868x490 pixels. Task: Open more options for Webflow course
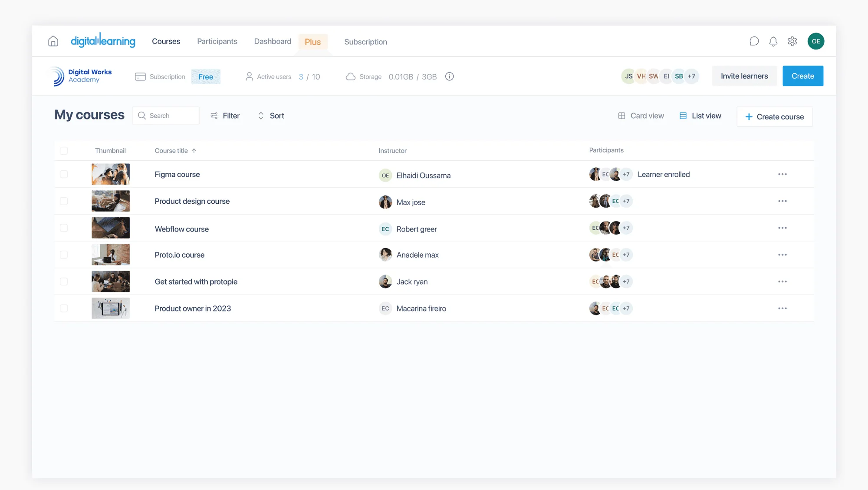783,228
